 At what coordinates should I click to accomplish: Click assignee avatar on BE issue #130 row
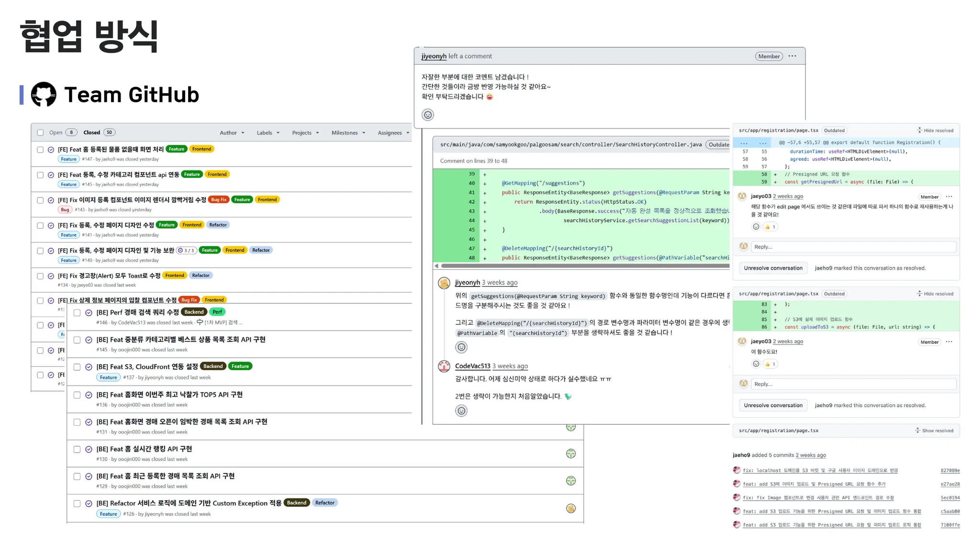click(571, 453)
